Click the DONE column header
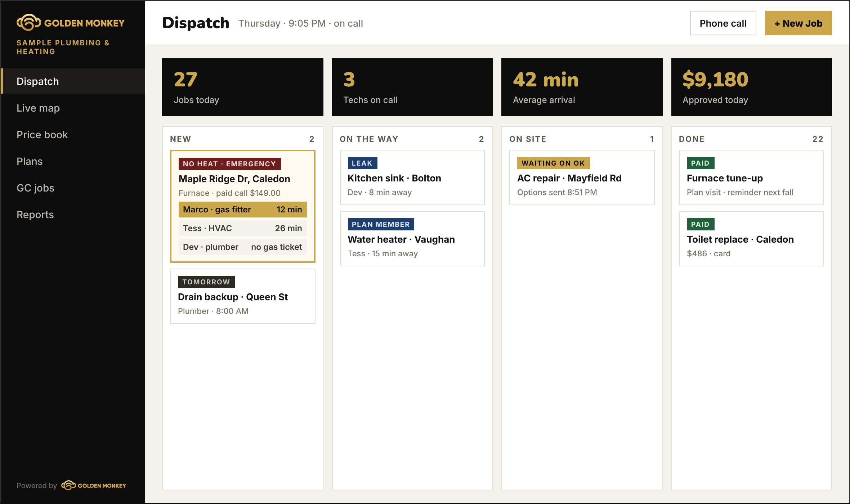This screenshot has height=504, width=850. tap(692, 139)
